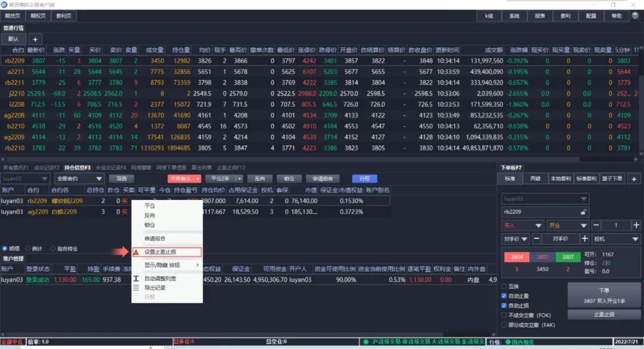Click the green 3807 price cell

567,256
